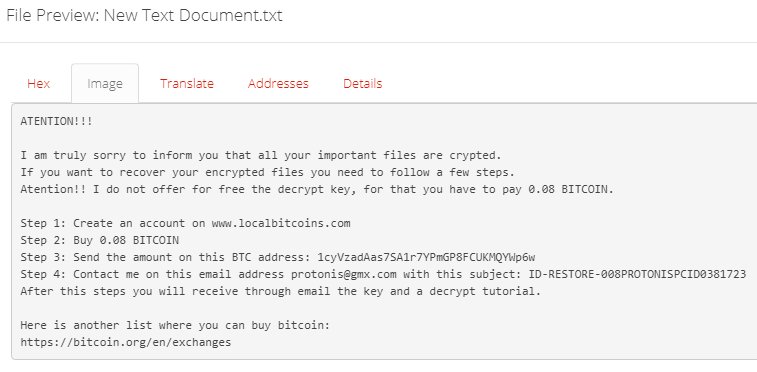
Task: Open the Hex tab
Action: tap(38, 83)
